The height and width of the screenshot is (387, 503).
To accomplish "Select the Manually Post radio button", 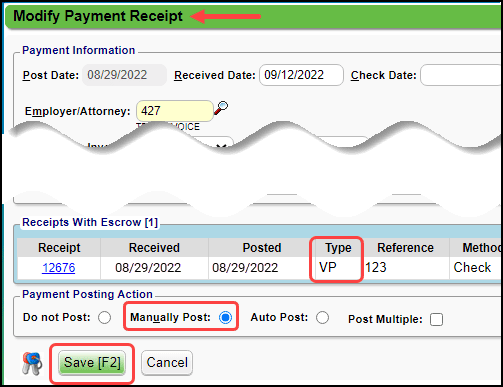I will (x=225, y=317).
